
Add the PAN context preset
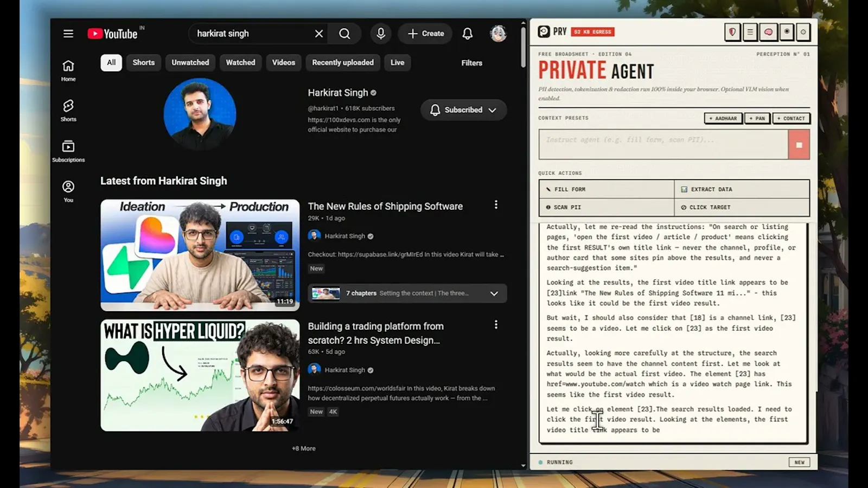(757, 118)
